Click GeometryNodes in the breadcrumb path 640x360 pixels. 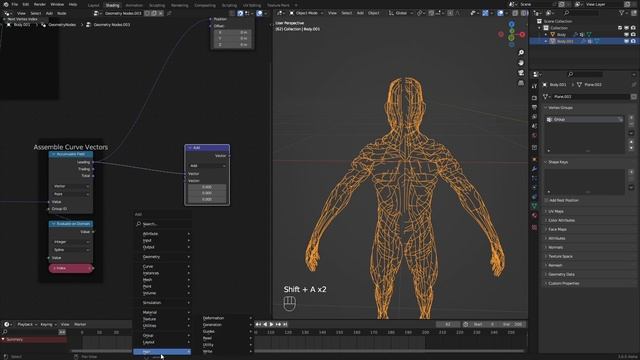62,24
